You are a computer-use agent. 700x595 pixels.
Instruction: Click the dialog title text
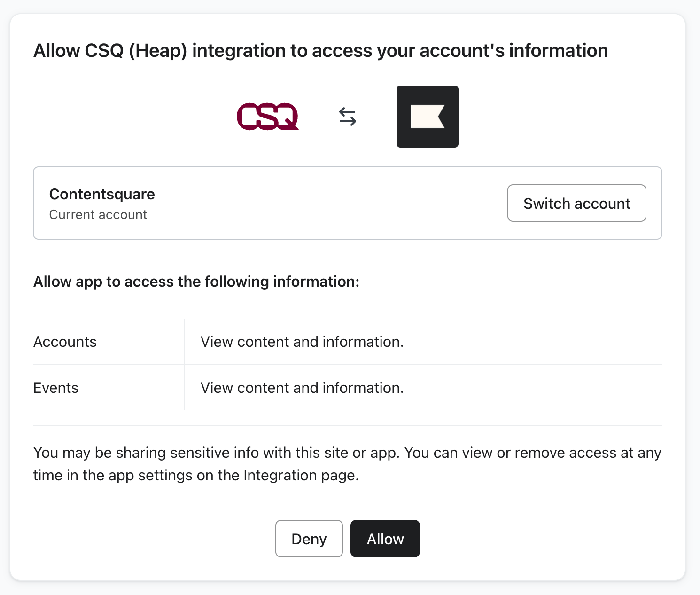tap(319, 50)
